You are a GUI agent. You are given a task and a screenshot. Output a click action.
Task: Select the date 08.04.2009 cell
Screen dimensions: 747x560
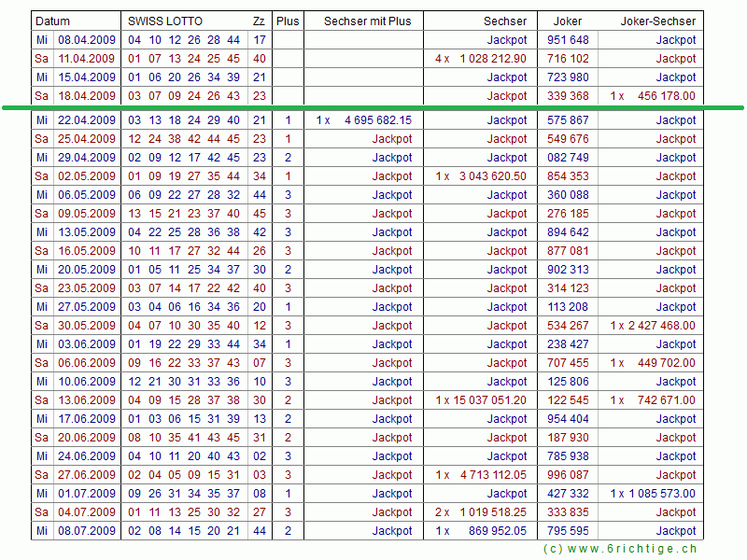coord(87,40)
